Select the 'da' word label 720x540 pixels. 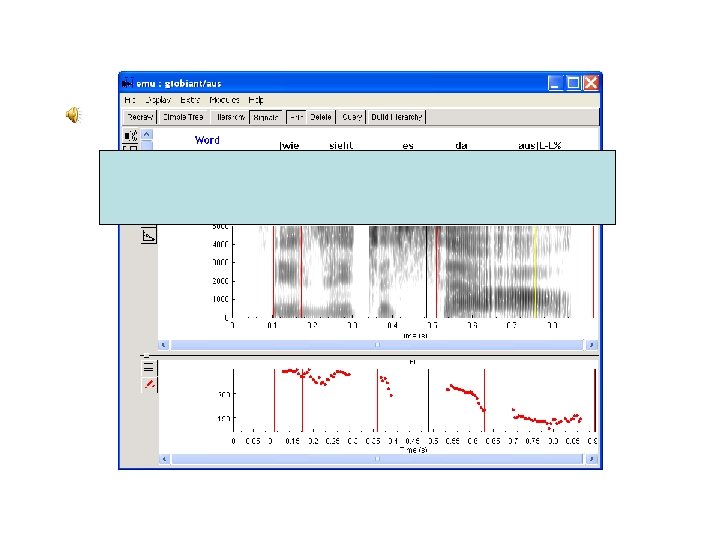pyautogui.click(x=461, y=146)
